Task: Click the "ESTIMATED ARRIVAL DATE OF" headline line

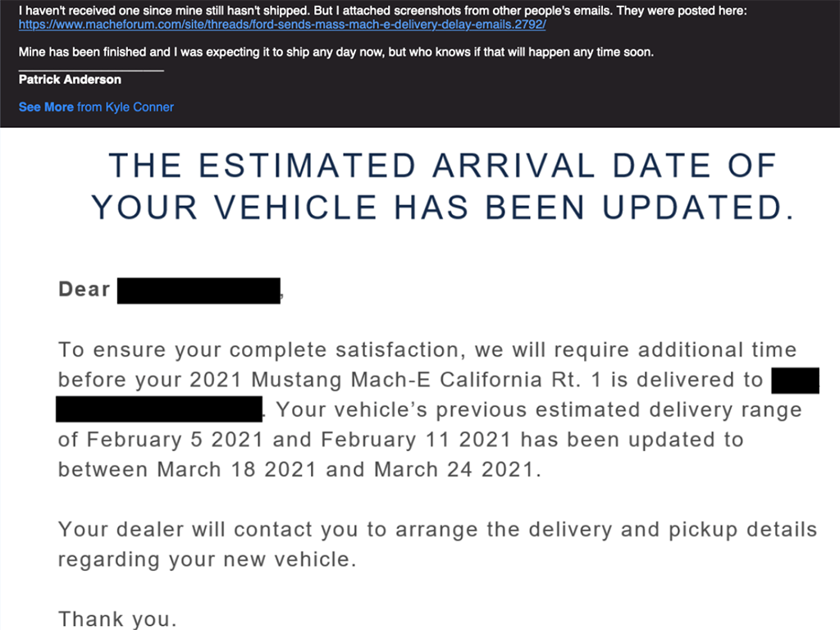Action: (443, 167)
